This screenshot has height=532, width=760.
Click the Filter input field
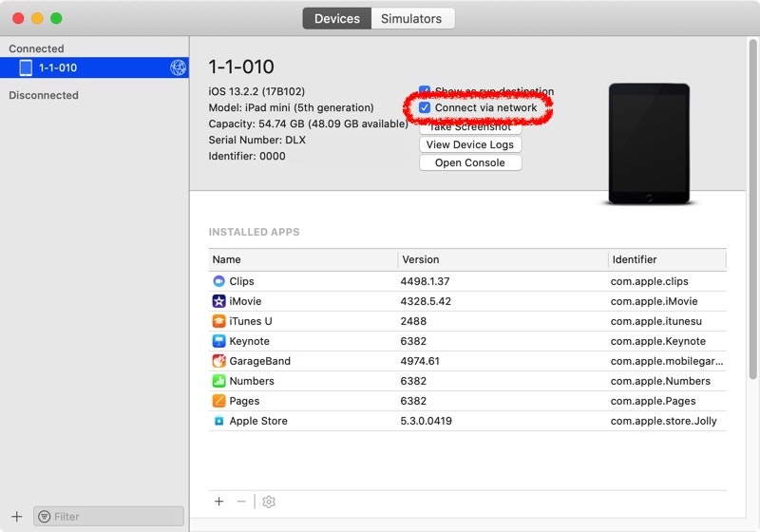tap(108, 517)
